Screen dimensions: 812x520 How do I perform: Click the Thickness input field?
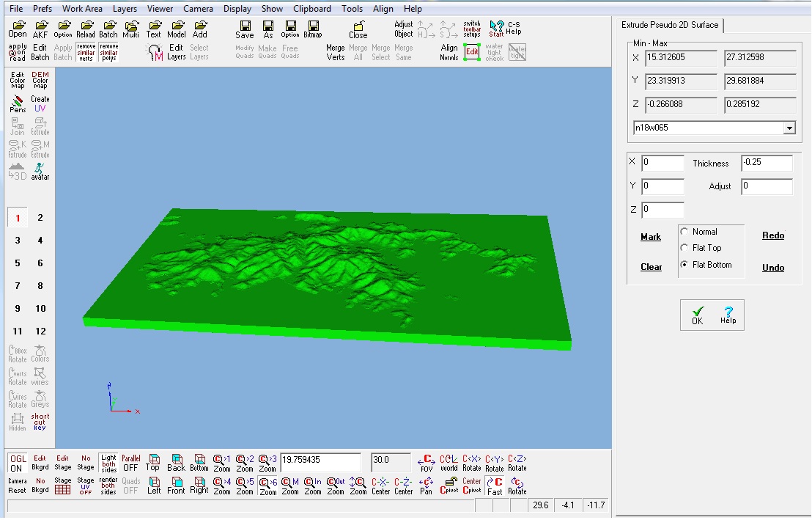[x=766, y=163]
